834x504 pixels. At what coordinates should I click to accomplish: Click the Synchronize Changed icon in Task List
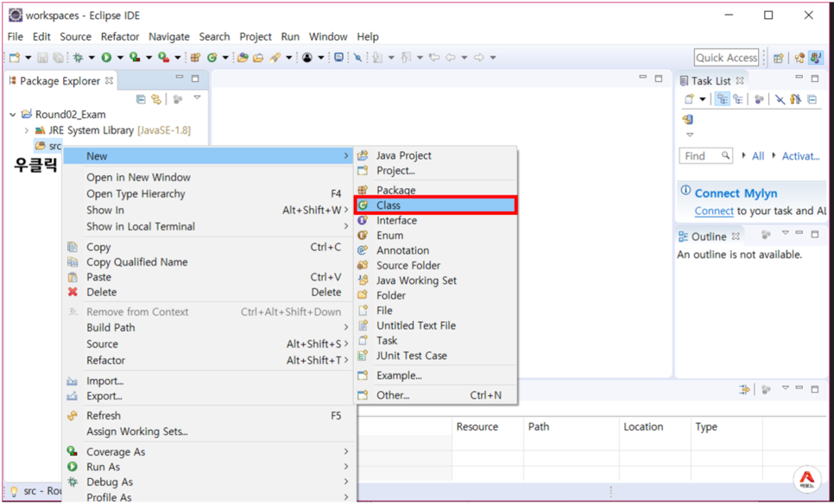tap(688, 120)
